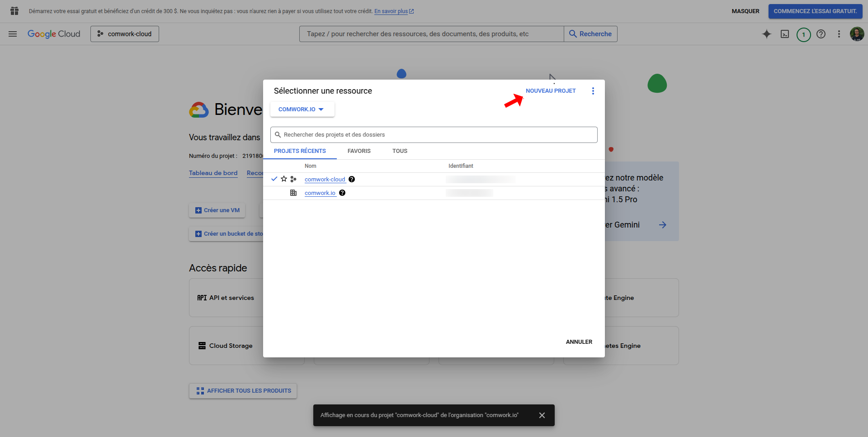Switch to the TOUS tab
The height and width of the screenshot is (437, 868).
pyautogui.click(x=400, y=151)
